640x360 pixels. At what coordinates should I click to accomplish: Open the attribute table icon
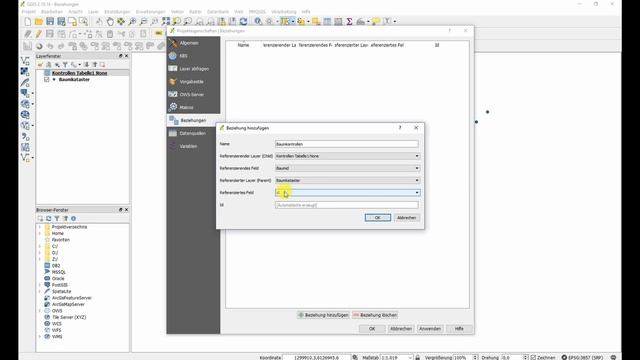click(x=327, y=21)
